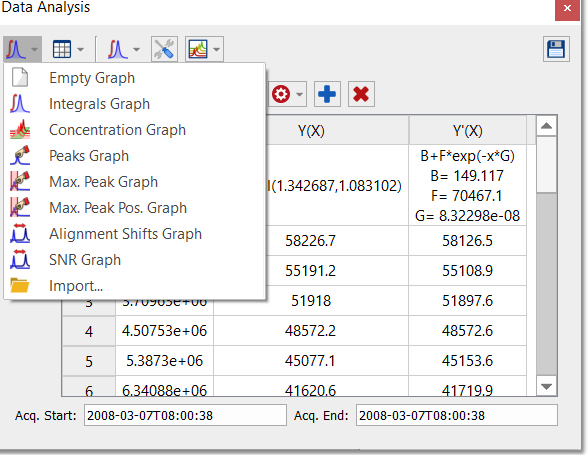Select the cell with value 51918
Viewport: 588px width, 457px height.
click(310, 301)
